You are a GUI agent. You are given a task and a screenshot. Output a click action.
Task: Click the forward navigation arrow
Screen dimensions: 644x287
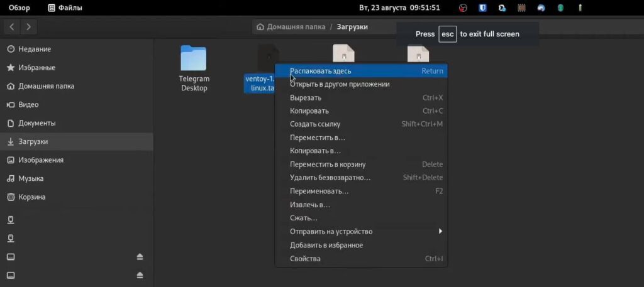29,27
